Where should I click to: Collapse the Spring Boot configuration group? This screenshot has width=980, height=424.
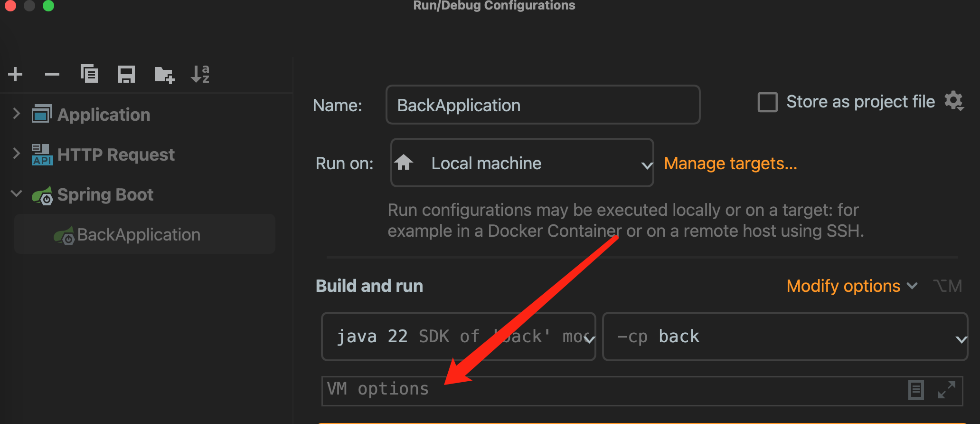17,194
